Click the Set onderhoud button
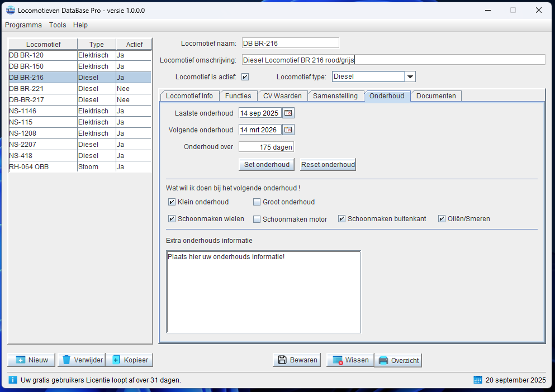 (267, 165)
